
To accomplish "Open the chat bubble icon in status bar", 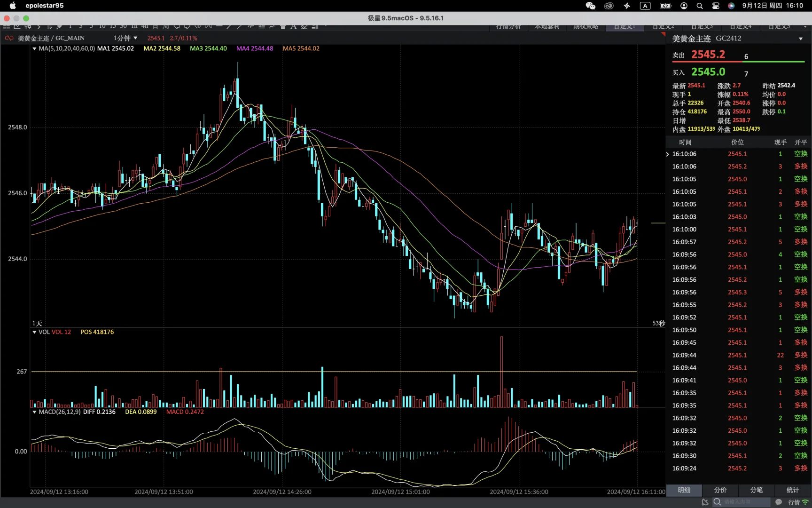I will [779, 502].
